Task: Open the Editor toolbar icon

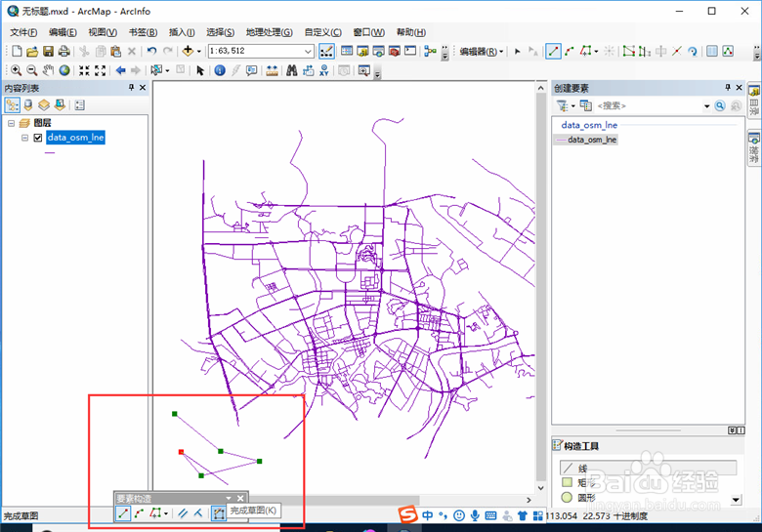Action: [326, 51]
